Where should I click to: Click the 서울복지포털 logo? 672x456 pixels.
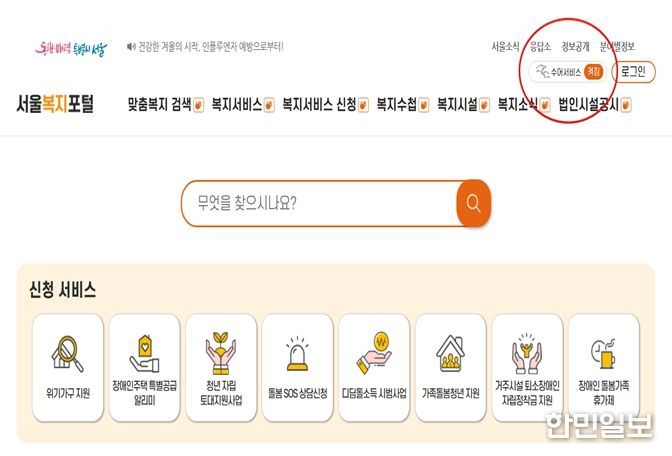pos(55,104)
